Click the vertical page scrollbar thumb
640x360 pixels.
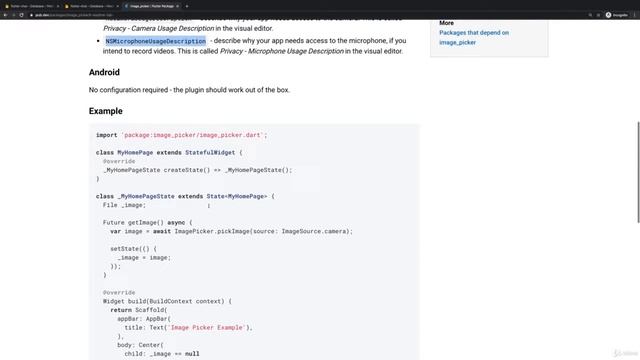[x=638, y=172]
